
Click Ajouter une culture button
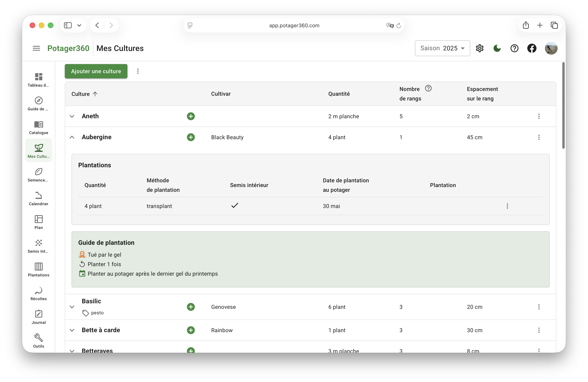point(96,71)
